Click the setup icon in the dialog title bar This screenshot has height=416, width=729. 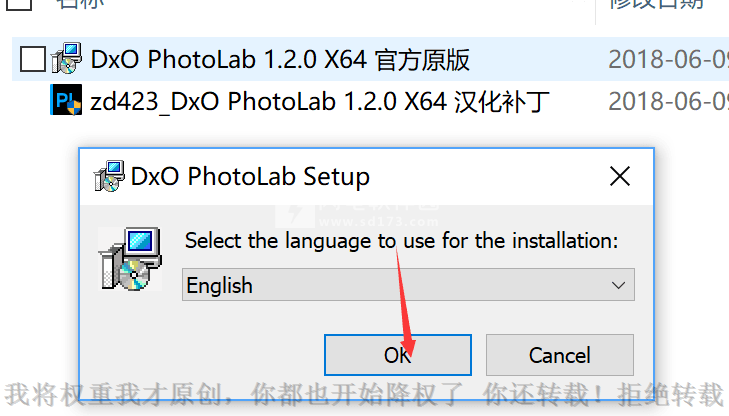point(109,176)
